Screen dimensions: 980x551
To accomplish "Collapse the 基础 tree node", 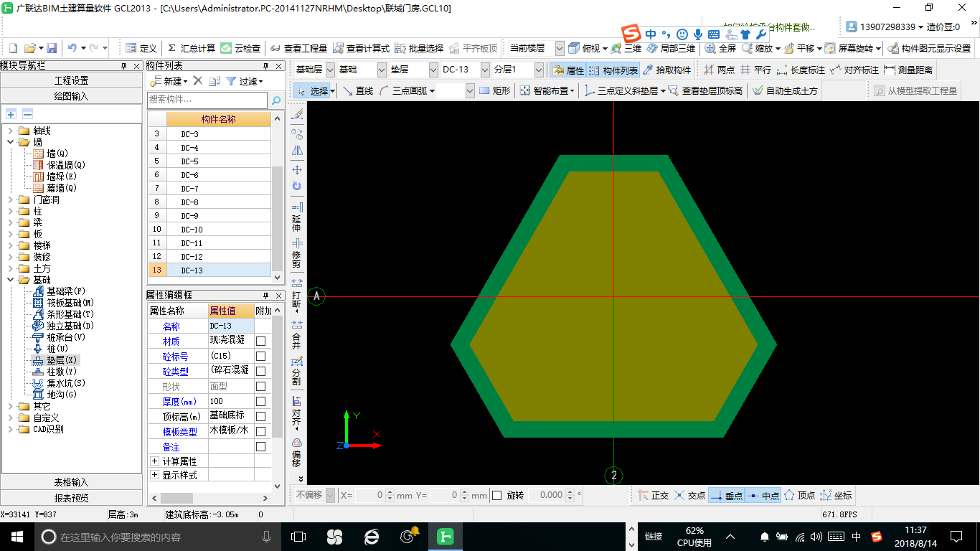I will pos(10,280).
